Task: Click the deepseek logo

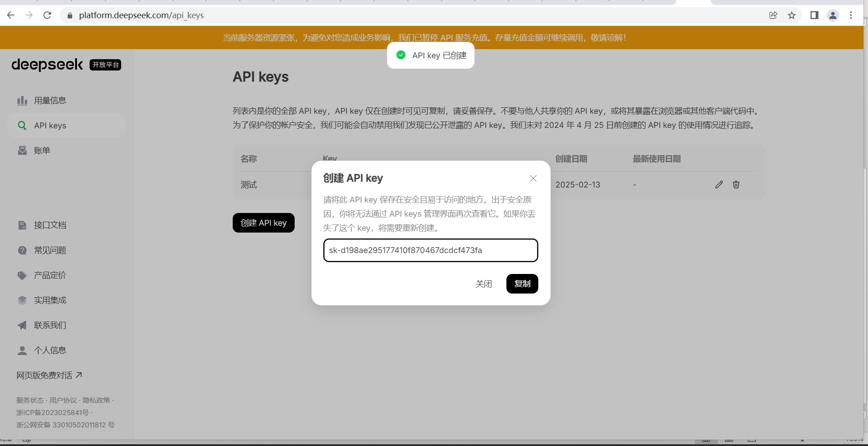Action: click(x=47, y=65)
